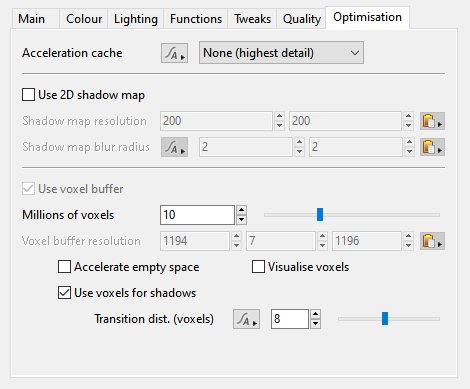Viewport: 470px width, 389px height.
Task: Click animation icon beside Shadow map blur radius
Action: pyautogui.click(x=174, y=147)
